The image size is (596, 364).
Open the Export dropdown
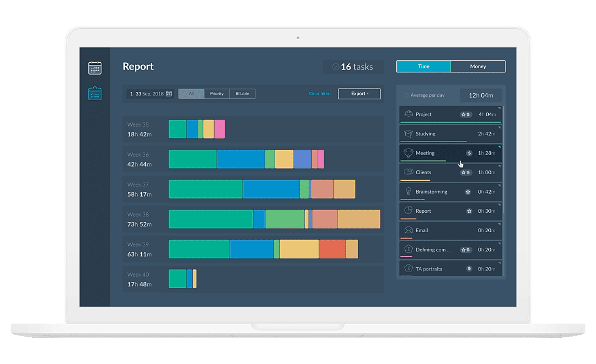point(359,93)
